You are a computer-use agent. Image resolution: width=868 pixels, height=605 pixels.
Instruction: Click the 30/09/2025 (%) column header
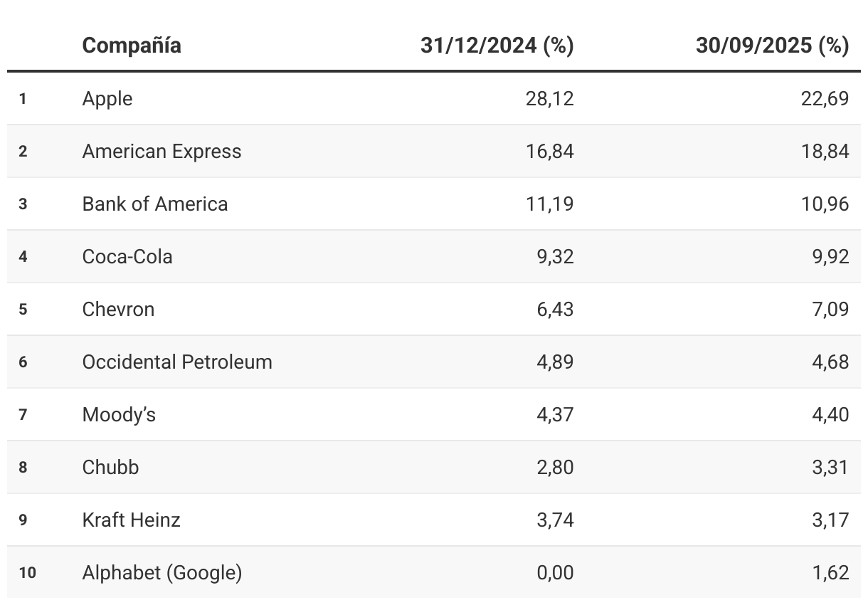click(x=772, y=46)
